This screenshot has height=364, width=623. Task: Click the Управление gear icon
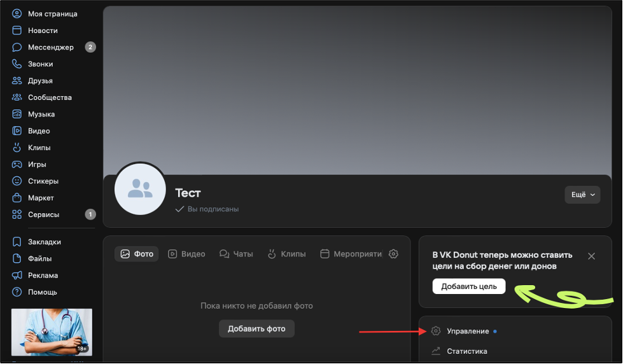point(436,331)
